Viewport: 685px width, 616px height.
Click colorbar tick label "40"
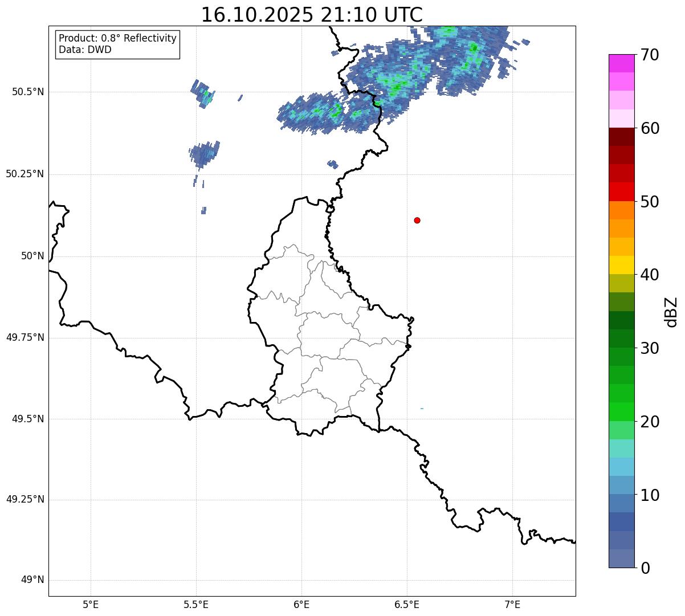pyautogui.click(x=650, y=275)
